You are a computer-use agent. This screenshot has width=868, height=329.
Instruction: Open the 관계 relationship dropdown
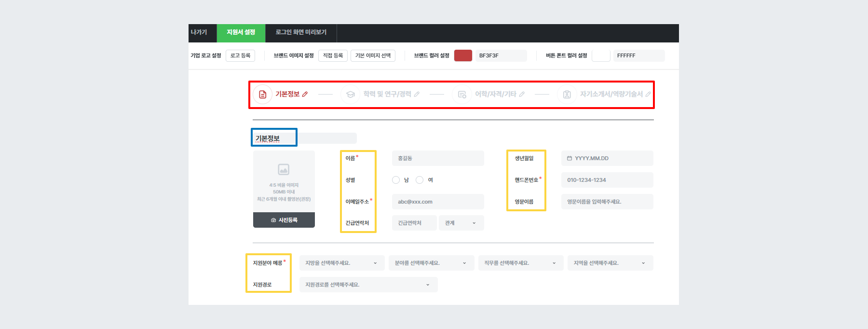click(461, 223)
